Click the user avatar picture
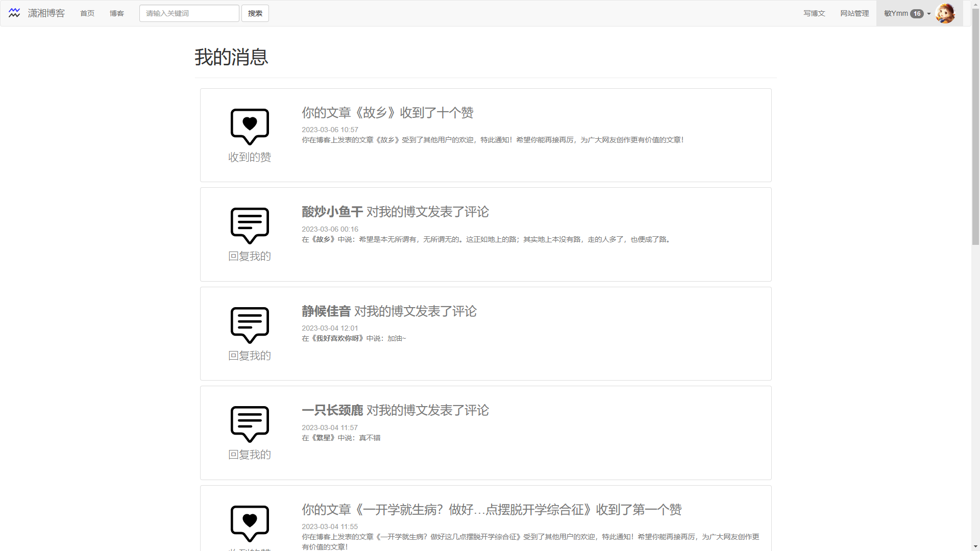Viewport: 980px width, 551px height. 945,13
